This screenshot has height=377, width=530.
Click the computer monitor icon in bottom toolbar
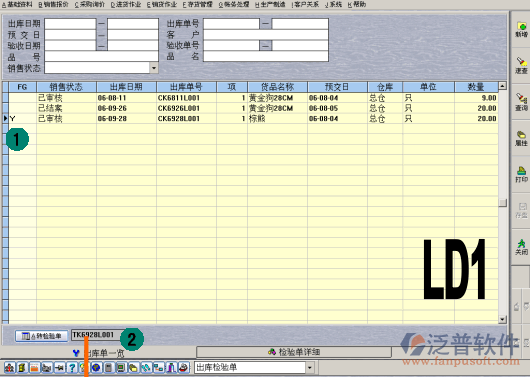121,367
